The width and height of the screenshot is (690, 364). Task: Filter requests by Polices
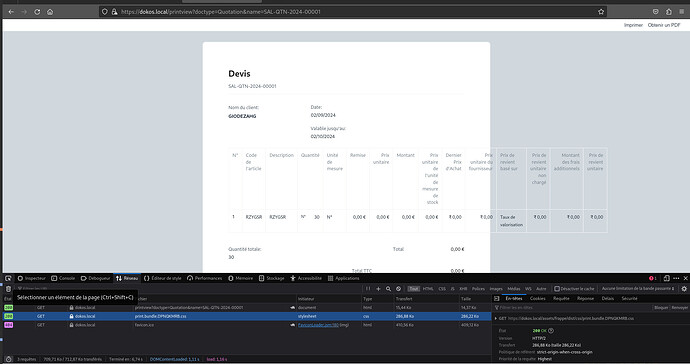478,289
